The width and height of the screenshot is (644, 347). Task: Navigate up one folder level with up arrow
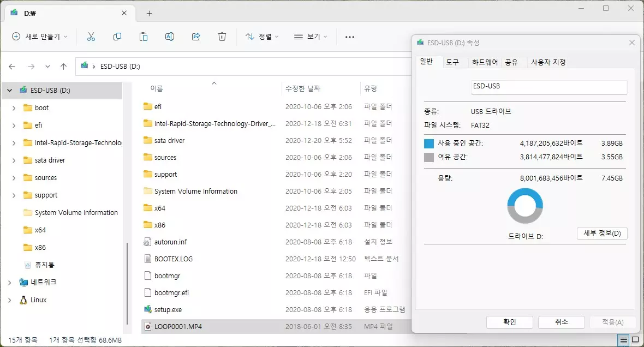tap(63, 65)
